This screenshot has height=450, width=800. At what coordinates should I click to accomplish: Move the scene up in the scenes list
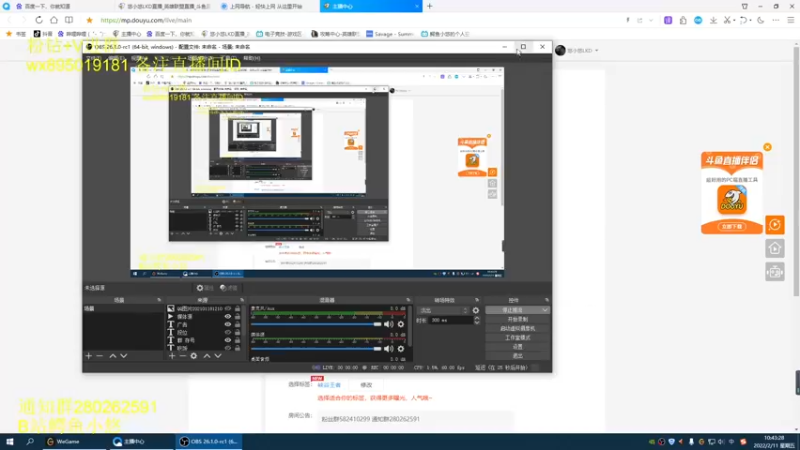pyautogui.click(x=113, y=356)
